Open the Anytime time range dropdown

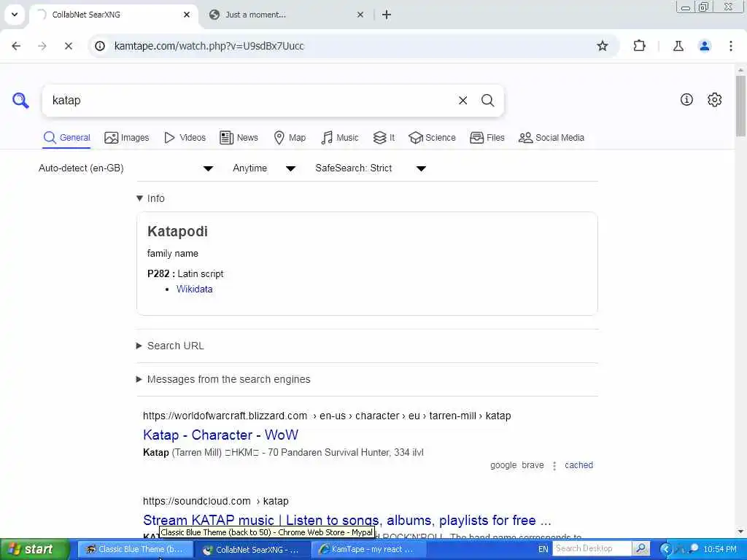click(x=264, y=168)
